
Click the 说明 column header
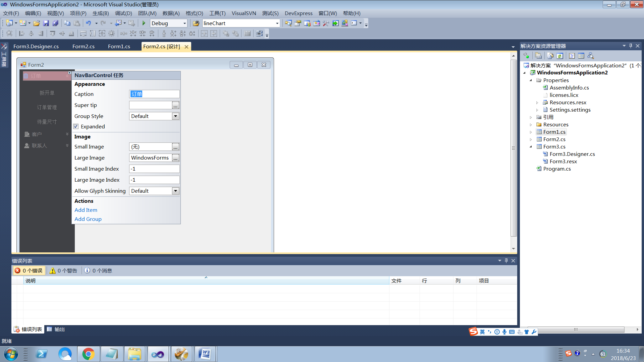click(206, 281)
